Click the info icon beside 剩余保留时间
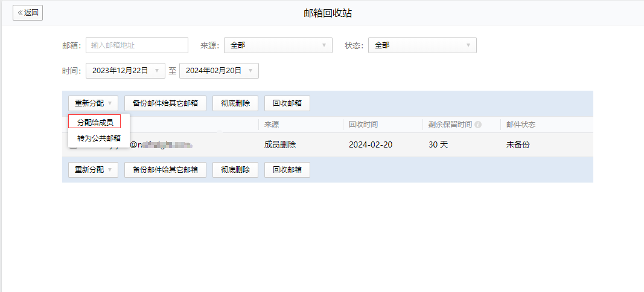The width and height of the screenshot is (644, 292). (x=478, y=125)
